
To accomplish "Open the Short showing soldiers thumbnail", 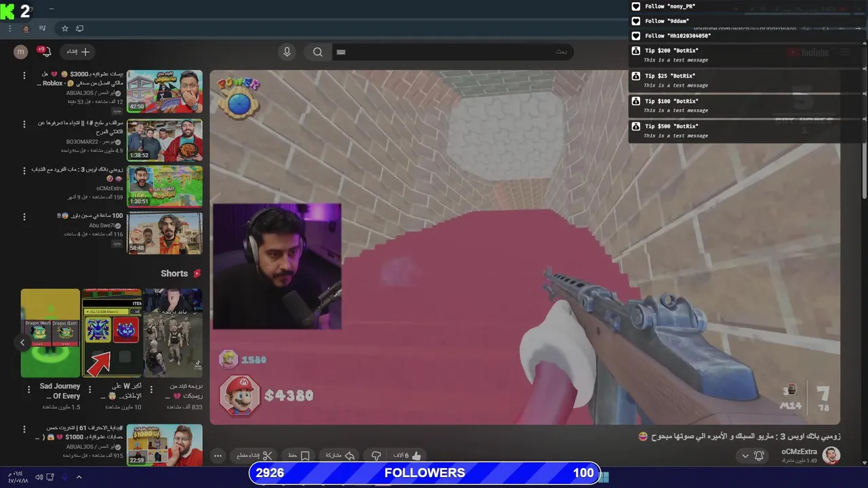I will click(173, 333).
